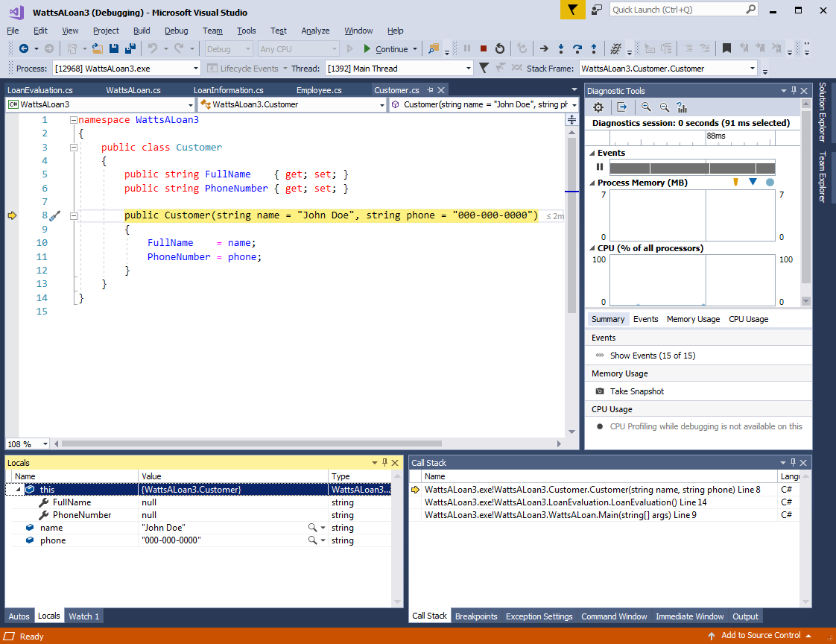Open the Team Explorer side tab
The width and height of the screenshot is (836, 644).
[822, 177]
